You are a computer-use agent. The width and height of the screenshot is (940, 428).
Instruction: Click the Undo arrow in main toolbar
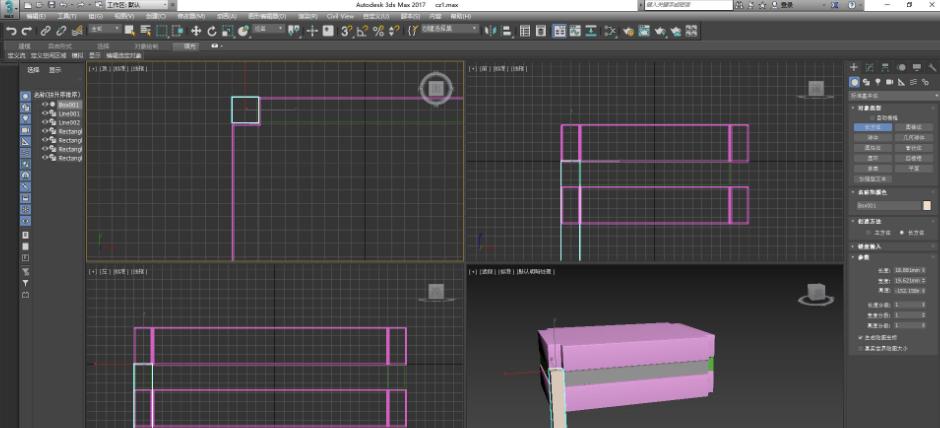click(11, 31)
